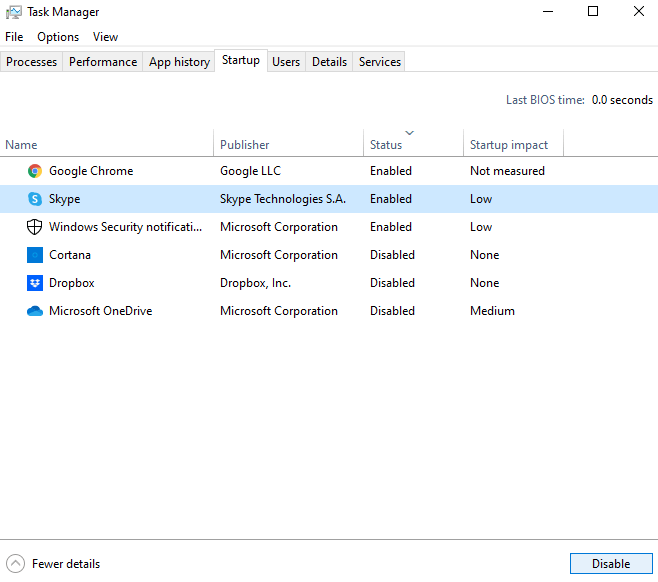Sort by the Publisher column header

pos(288,144)
